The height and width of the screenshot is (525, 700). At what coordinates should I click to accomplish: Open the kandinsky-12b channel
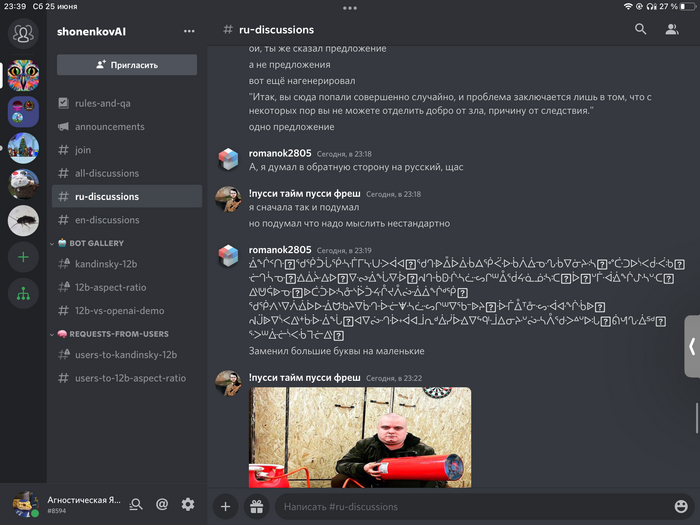(x=127, y=264)
